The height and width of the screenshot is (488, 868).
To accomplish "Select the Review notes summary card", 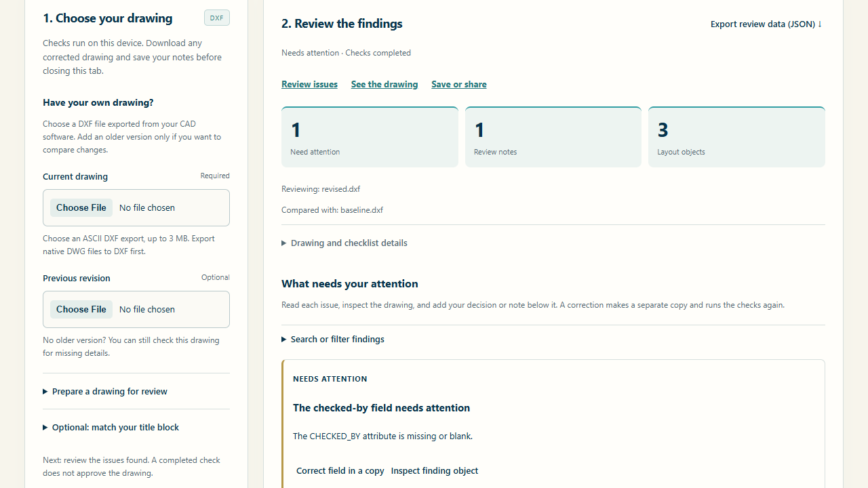I will coord(553,137).
